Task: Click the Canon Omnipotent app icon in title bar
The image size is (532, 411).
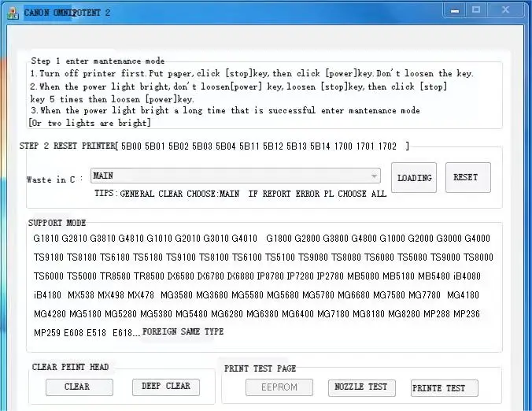Action: pos(13,13)
